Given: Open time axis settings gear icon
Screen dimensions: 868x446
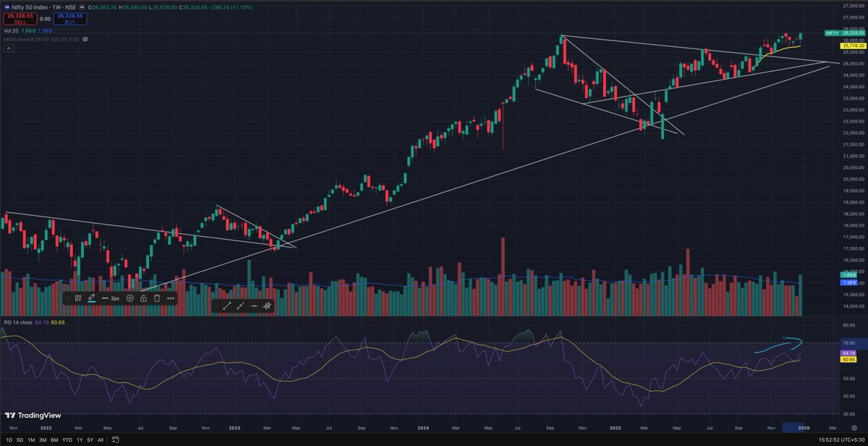Looking at the screenshot, I should pos(854,427).
